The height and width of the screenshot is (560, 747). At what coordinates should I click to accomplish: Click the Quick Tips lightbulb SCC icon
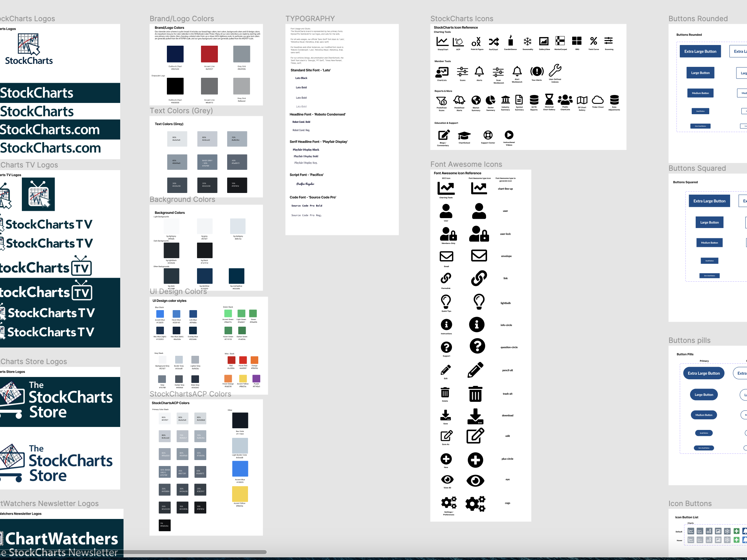click(446, 302)
